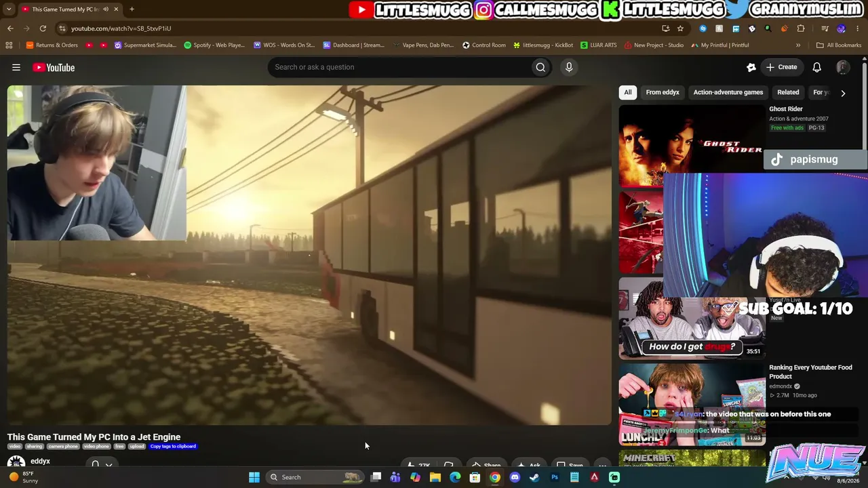Image resolution: width=868 pixels, height=488 pixels.
Task: Select the All filter chip
Action: pyautogui.click(x=628, y=92)
